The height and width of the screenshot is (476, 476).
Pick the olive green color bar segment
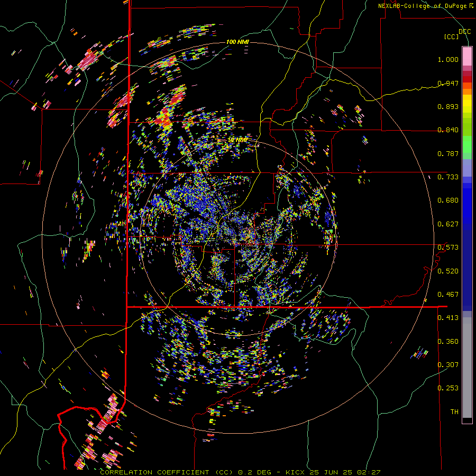(x=467, y=127)
